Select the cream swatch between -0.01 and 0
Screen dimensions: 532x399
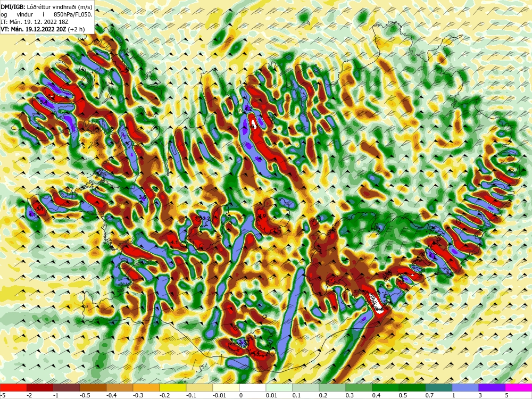[226, 387]
